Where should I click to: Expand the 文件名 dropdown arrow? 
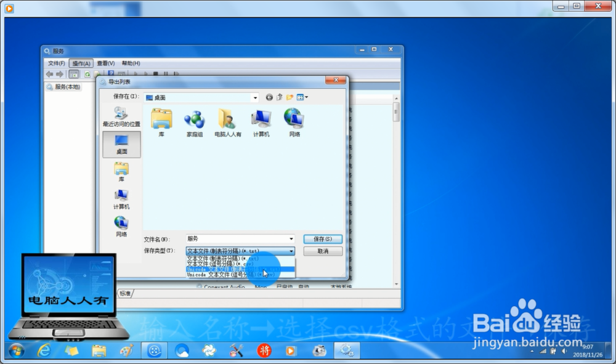(291, 239)
